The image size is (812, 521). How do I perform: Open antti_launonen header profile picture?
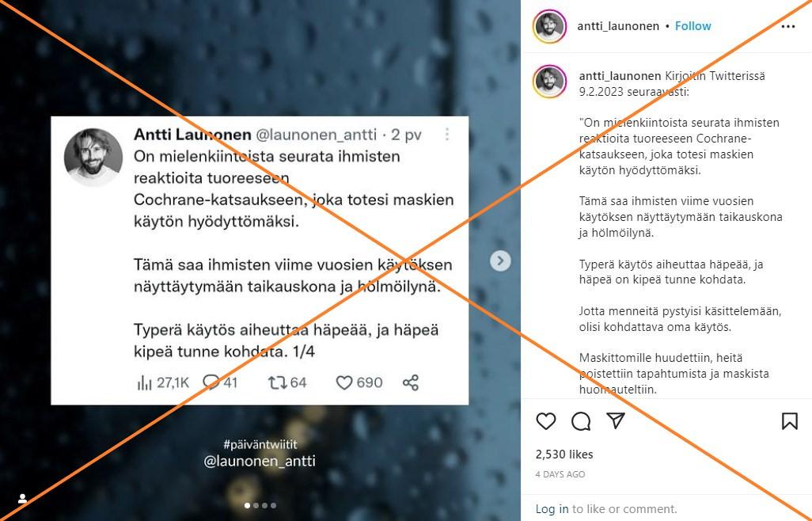[549, 26]
